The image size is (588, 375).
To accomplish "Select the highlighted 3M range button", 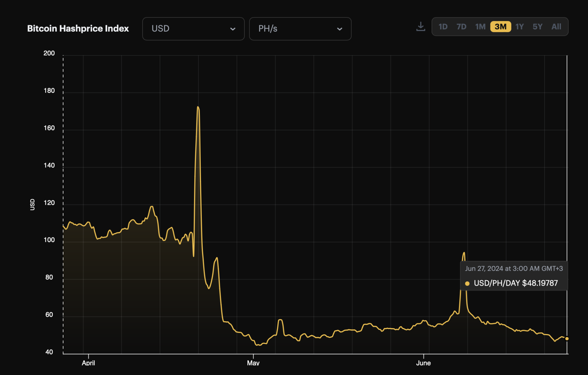I will click(500, 27).
